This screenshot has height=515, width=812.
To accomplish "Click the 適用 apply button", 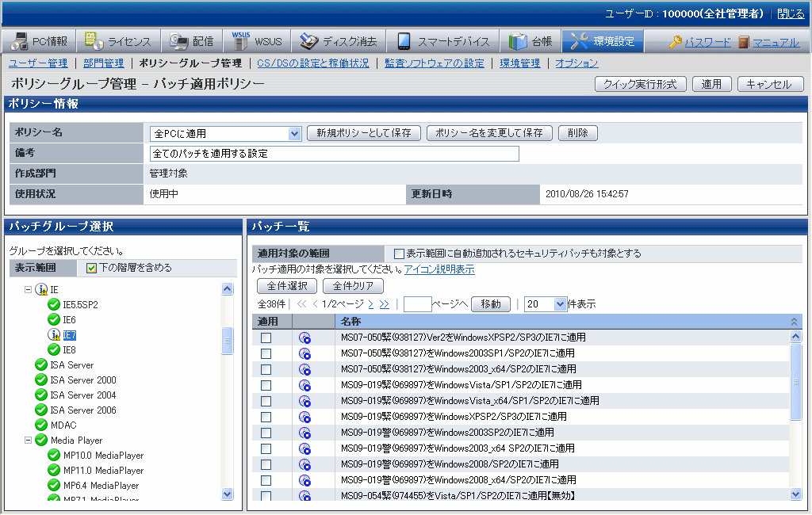I will pyautogui.click(x=711, y=84).
